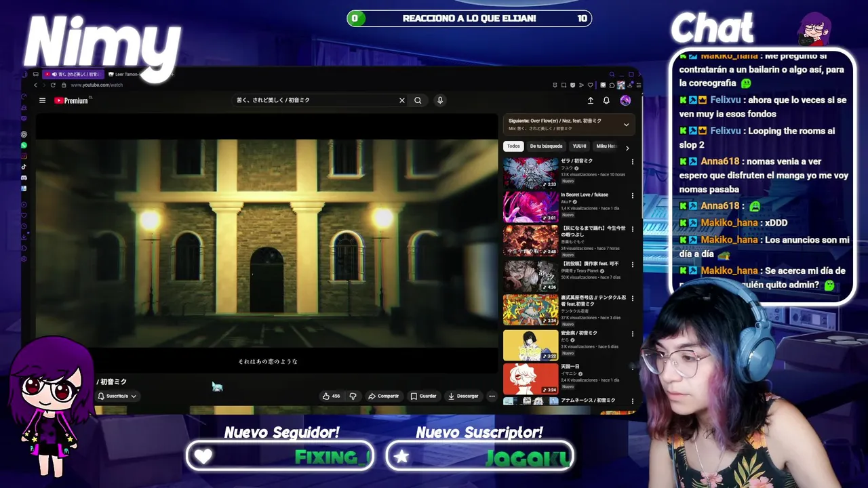
Task: Open the 創作家 feat. 可不 video title
Action: pos(589,264)
